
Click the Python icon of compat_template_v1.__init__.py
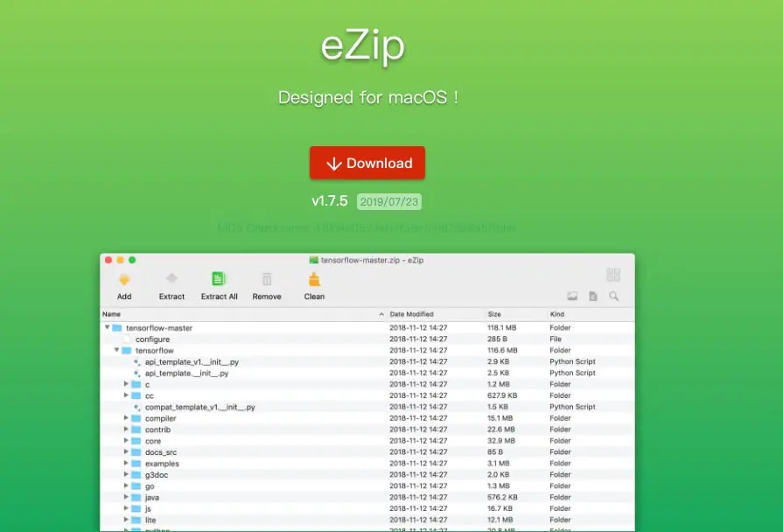tap(136, 407)
